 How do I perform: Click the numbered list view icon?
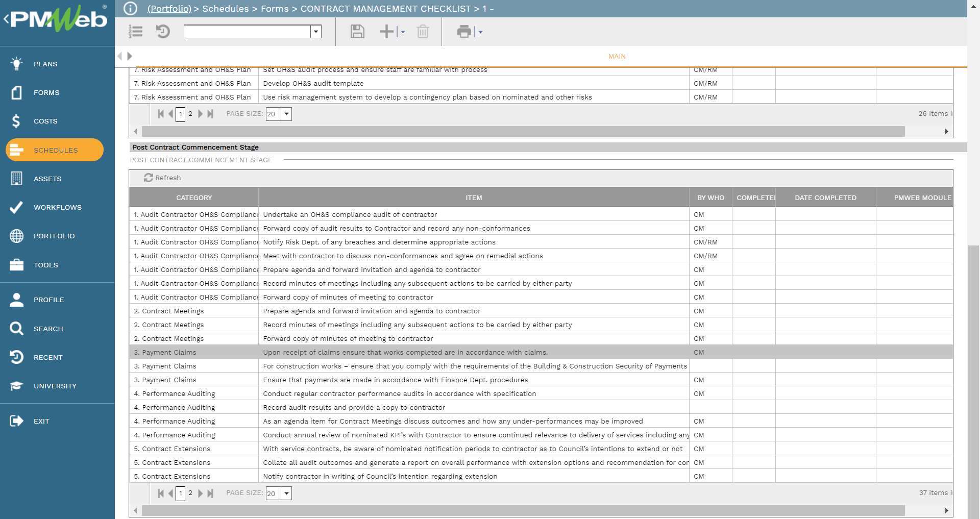coord(136,32)
